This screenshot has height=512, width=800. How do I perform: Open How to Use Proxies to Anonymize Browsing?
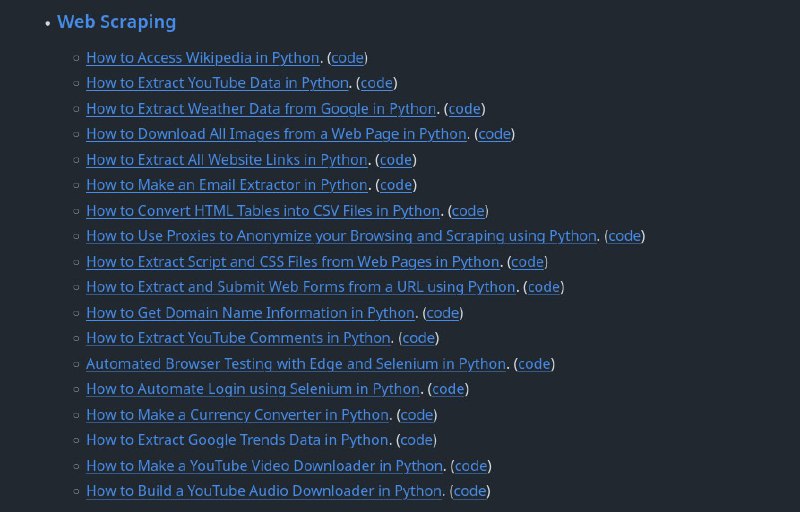[341, 236]
